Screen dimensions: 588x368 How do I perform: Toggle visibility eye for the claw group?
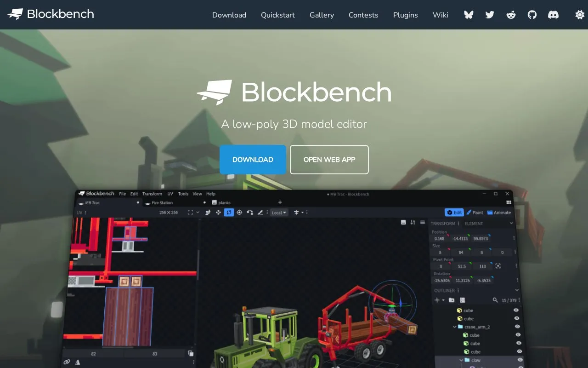(x=520, y=360)
